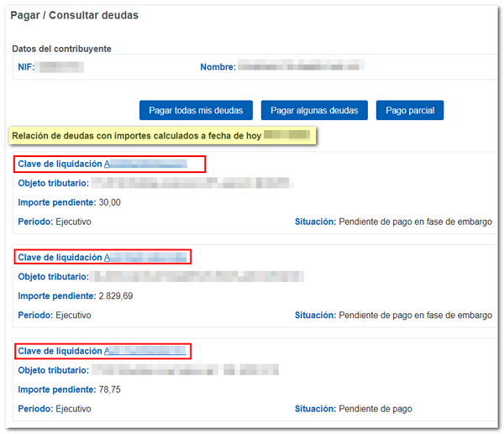Click the pending amount 78,75

click(110, 390)
